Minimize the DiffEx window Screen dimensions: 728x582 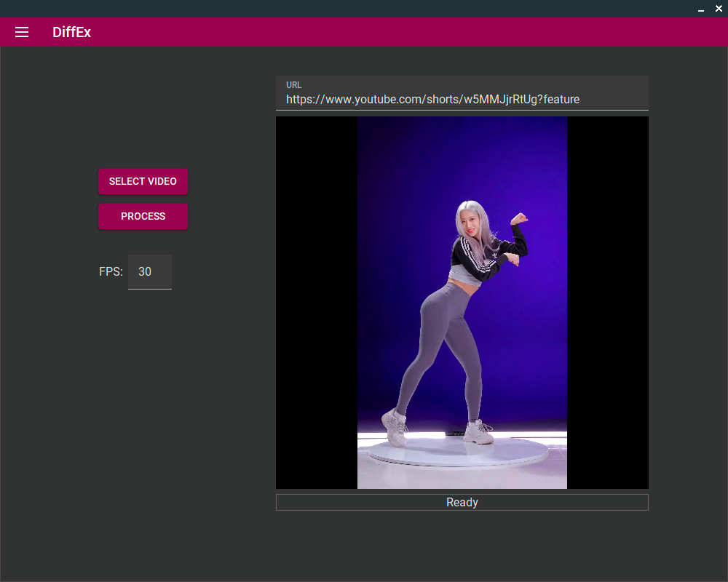point(701,9)
